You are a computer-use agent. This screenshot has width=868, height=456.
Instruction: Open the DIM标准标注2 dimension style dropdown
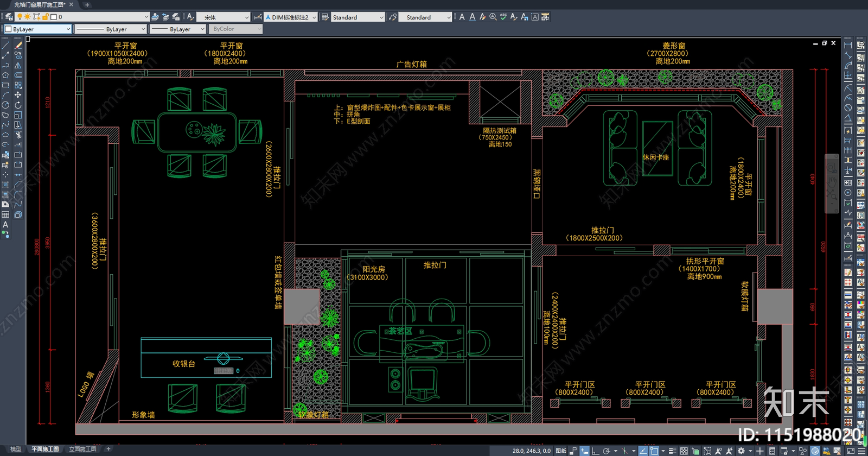(x=314, y=17)
